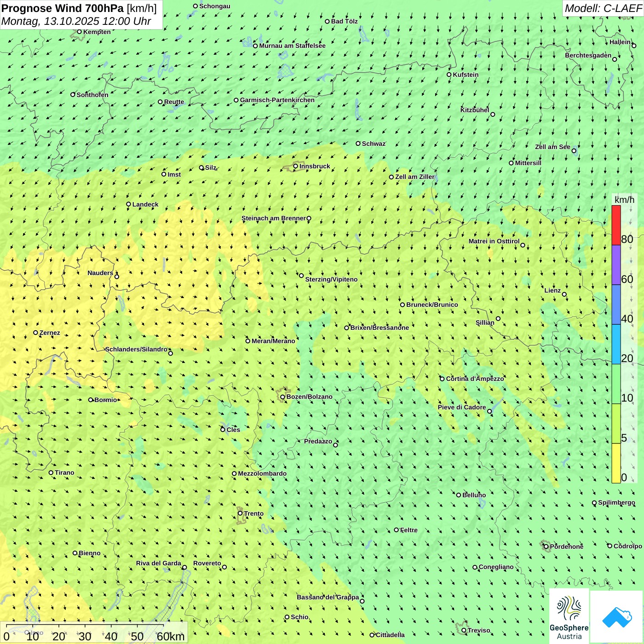Screen dimensions: 644x644
Task: Click the Bruneck/Brunico label
Action: coord(432,305)
